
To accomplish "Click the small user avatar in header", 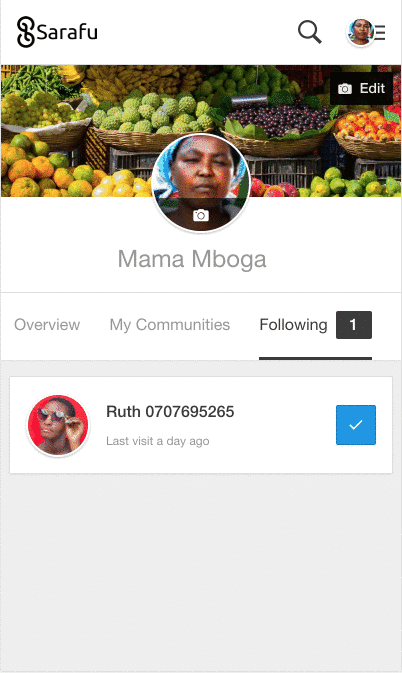I will 360,32.
